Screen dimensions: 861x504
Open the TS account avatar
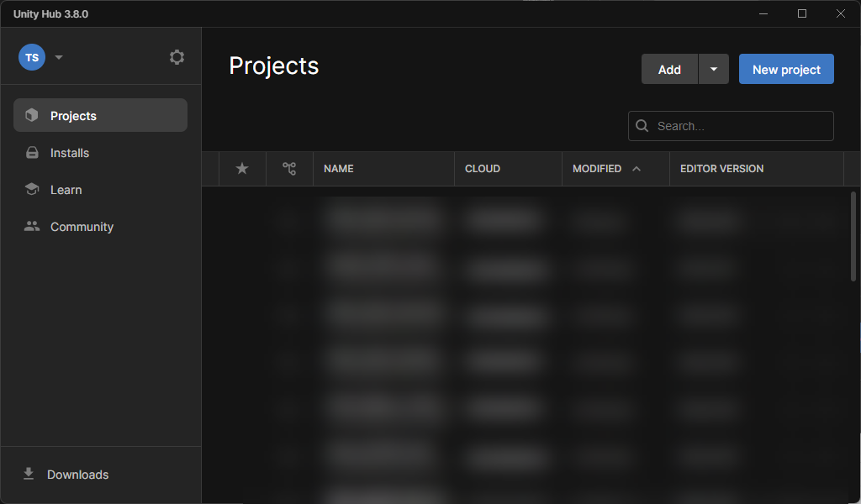(x=32, y=57)
